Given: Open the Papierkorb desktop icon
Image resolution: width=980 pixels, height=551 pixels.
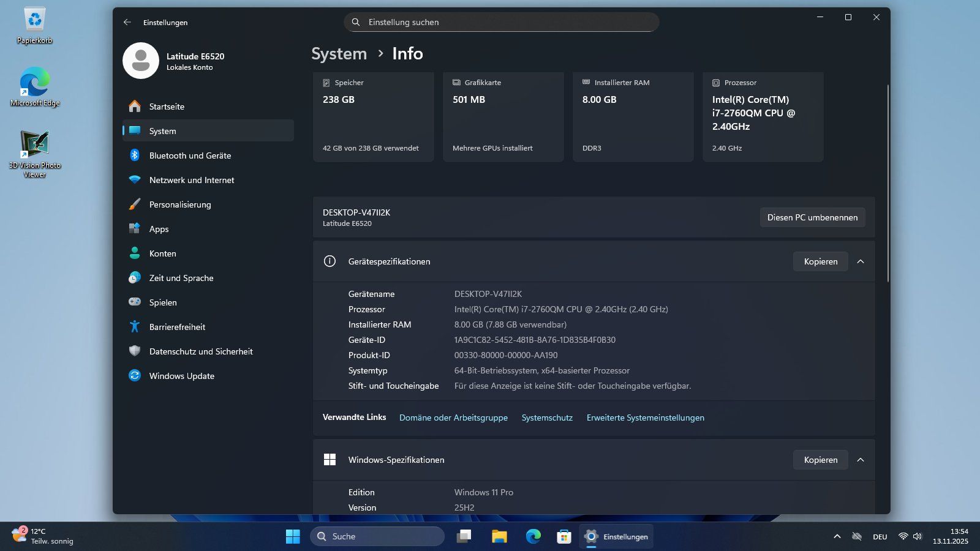Looking at the screenshot, I should (35, 26).
